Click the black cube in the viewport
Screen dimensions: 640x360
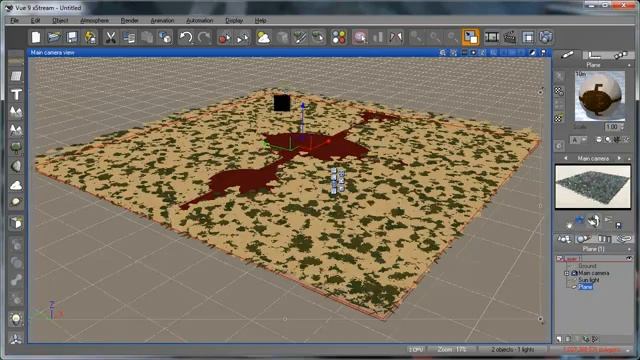coord(282,103)
